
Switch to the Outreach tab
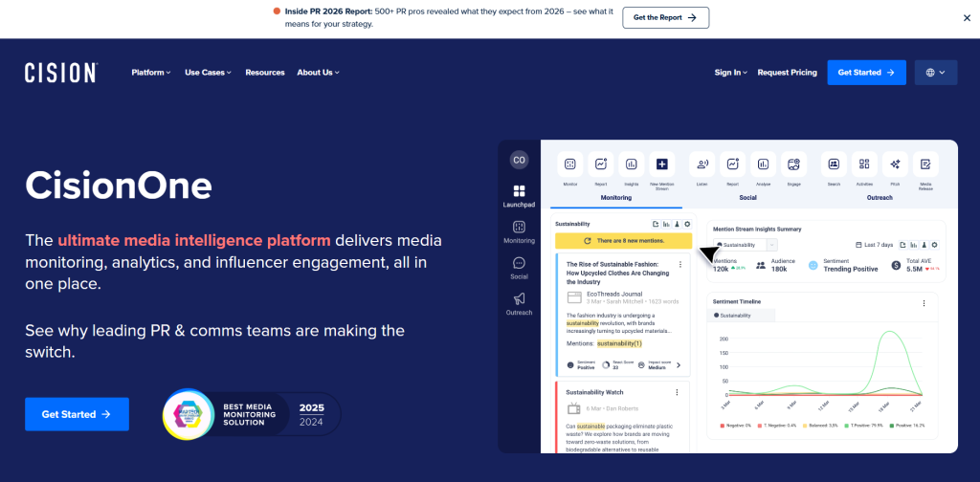pyautogui.click(x=880, y=198)
